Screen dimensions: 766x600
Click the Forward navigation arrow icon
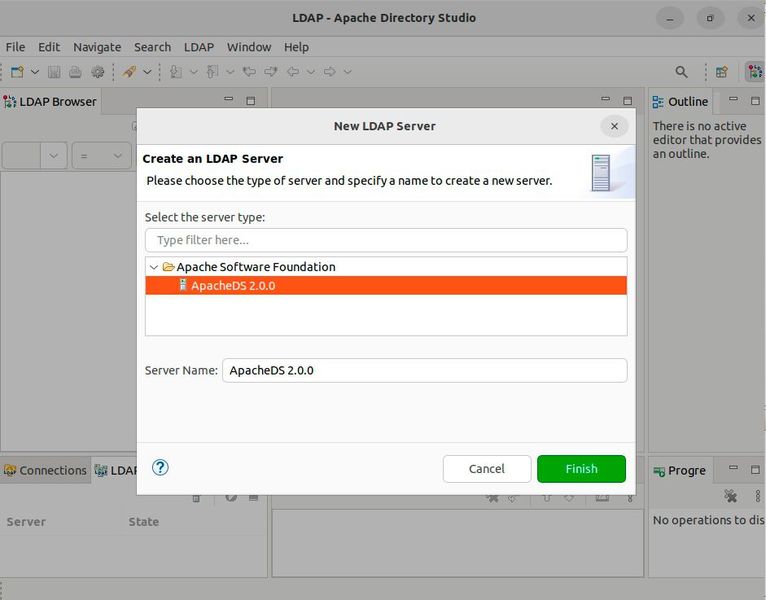point(330,72)
